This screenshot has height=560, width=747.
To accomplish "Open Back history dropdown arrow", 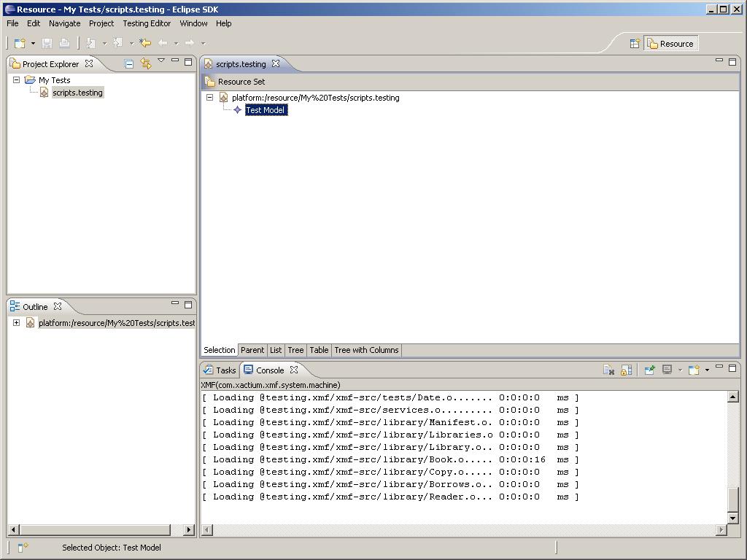I will (x=176, y=43).
